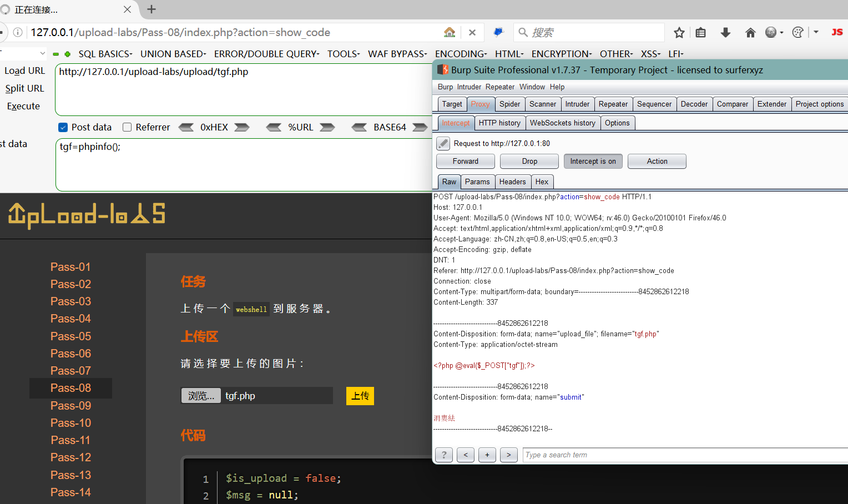Open the Action button menu

(x=657, y=161)
